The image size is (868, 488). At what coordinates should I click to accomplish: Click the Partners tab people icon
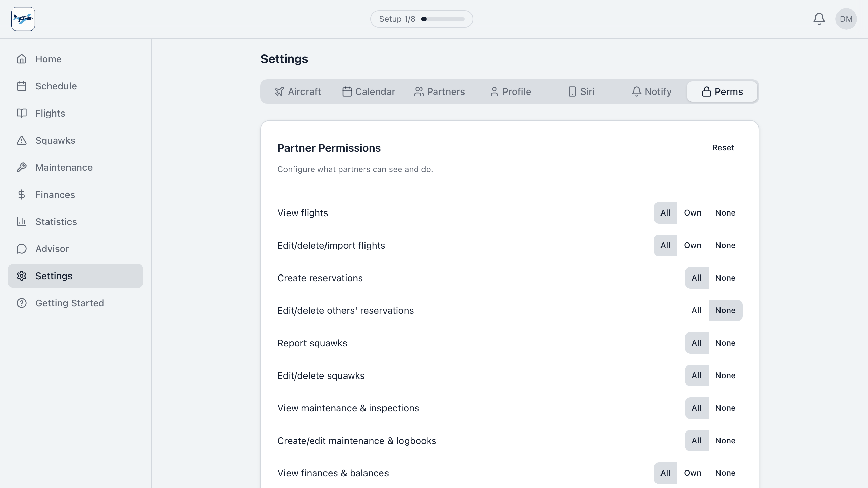click(x=419, y=91)
